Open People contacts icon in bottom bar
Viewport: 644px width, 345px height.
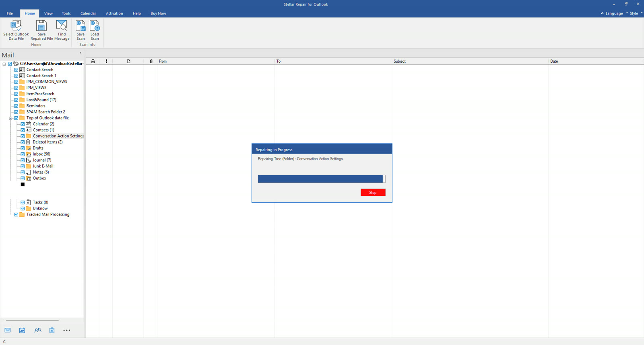click(x=38, y=330)
